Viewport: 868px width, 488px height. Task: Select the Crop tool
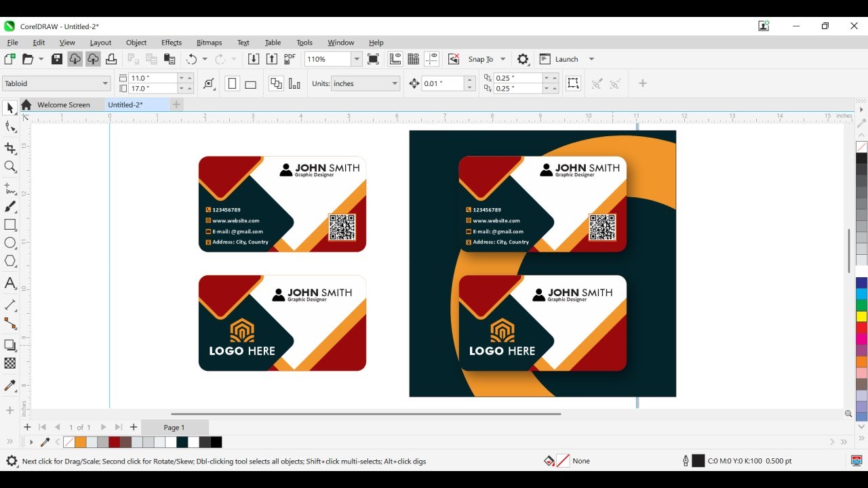point(9,148)
